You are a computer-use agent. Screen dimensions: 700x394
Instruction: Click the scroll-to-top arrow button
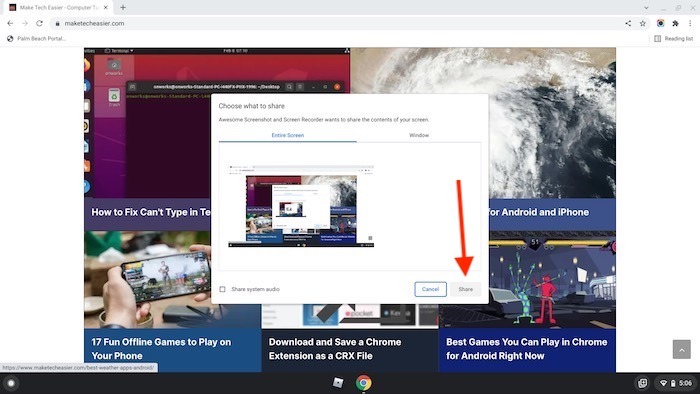tap(682, 350)
